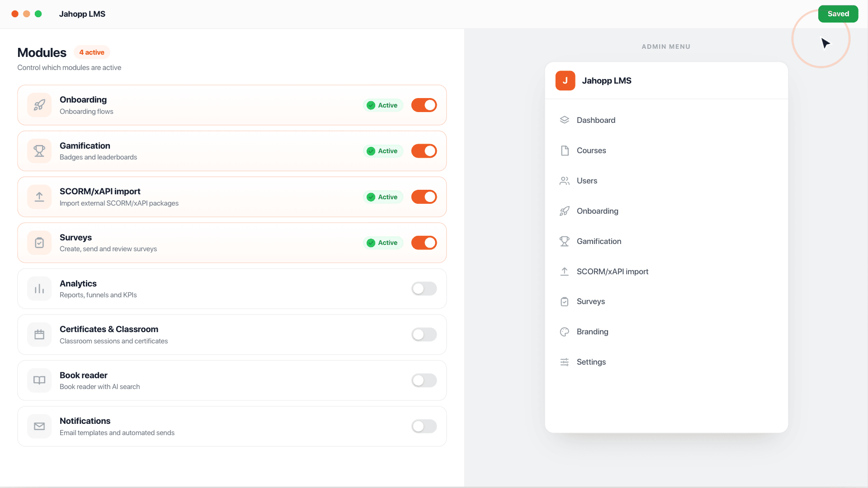Image resolution: width=868 pixels, height=488 pixels.
Task: Click the Analytics bar chart icon
Action: pos(39,289)
